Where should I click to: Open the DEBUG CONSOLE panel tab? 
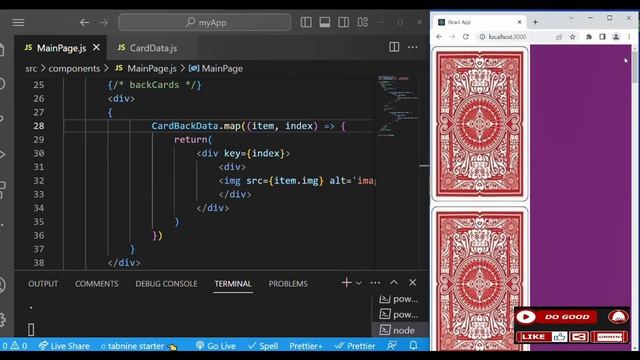click(167, 284)
